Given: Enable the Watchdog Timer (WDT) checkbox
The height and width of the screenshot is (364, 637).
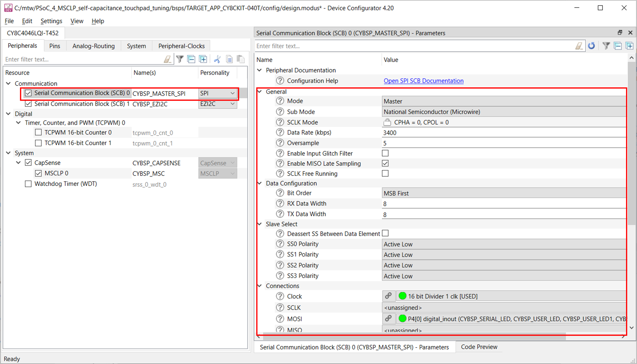Looking at the screenshot, I should (x=28, y=184).
